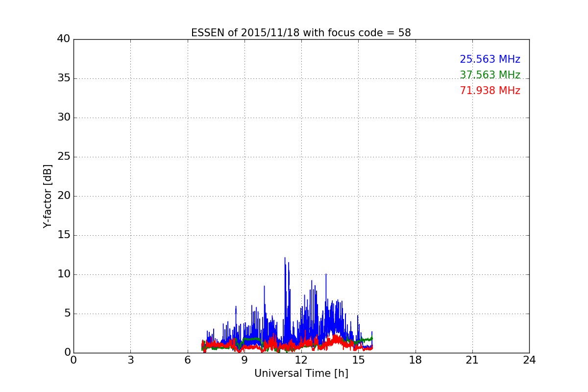This screenshot has width=588, height=392.
Task: Click the x-axis tick label 24
Action: 529,360
